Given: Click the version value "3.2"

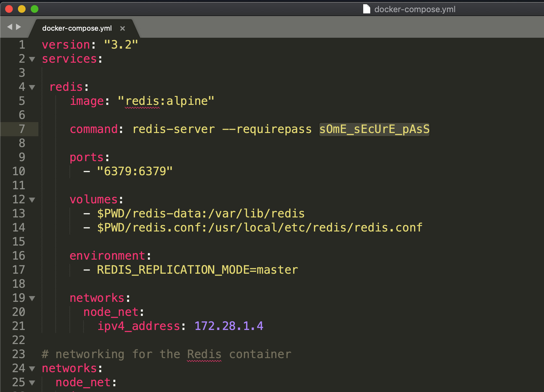Looking at the screenshot, I should pyautogui.click(x=121, y=44).
